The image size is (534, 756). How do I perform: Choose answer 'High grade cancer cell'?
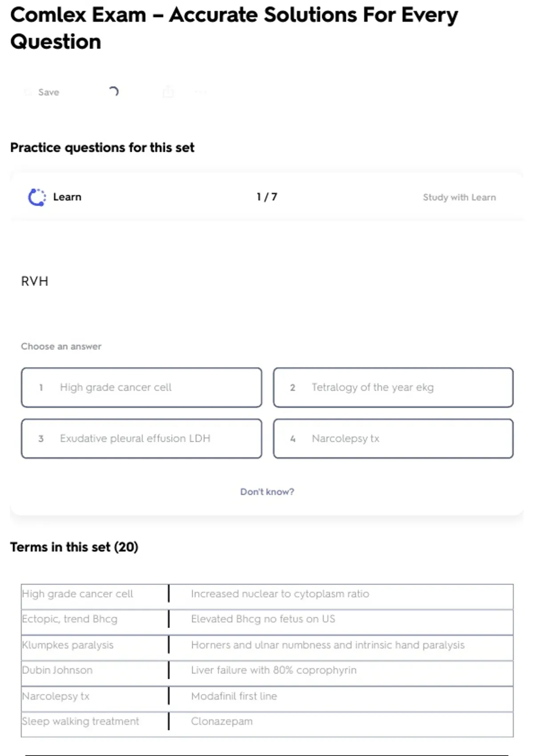point(142,387)
